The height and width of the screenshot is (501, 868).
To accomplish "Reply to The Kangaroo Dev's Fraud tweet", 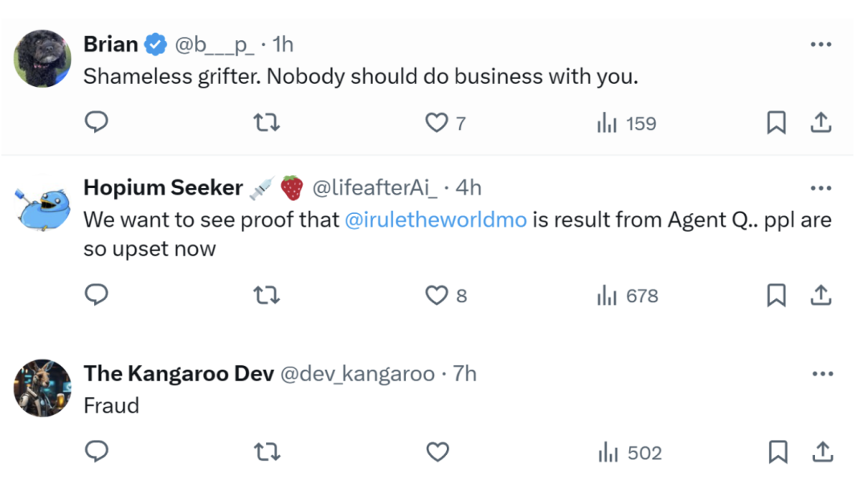I will [x=96, y=452].
